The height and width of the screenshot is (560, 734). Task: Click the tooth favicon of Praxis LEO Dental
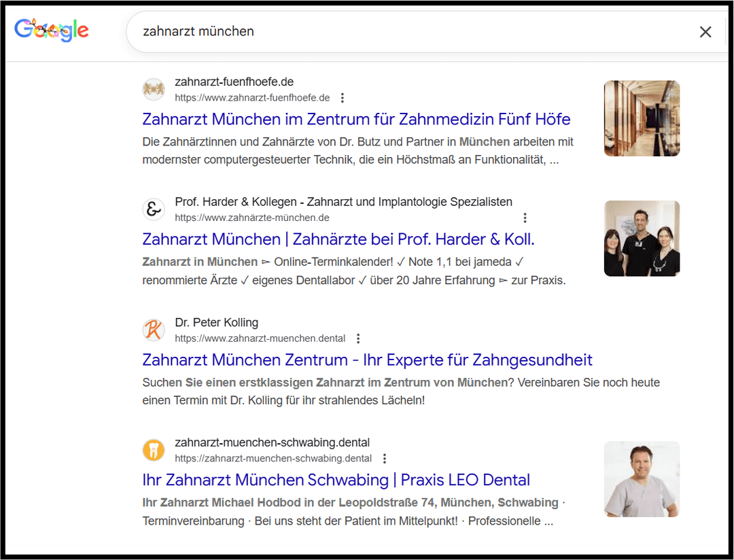154,450
